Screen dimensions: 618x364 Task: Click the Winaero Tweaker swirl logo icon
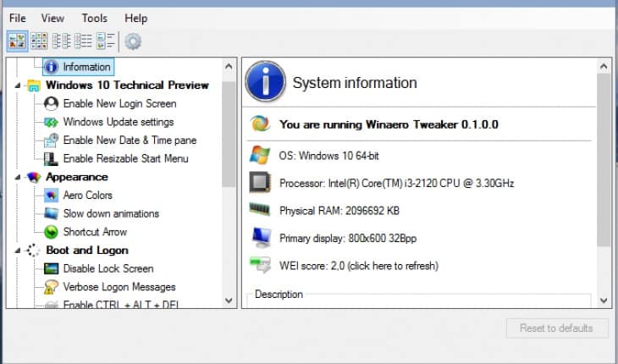point(260,124)
